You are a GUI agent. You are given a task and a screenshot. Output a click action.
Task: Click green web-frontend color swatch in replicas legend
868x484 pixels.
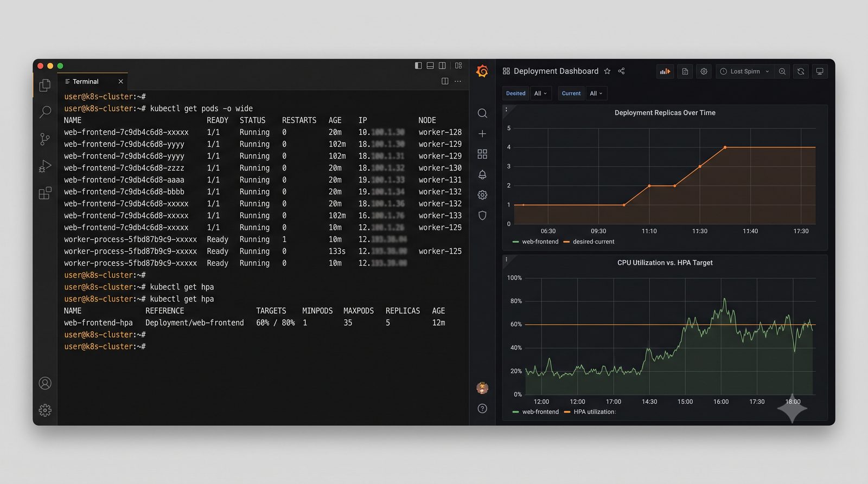[516, 242]
